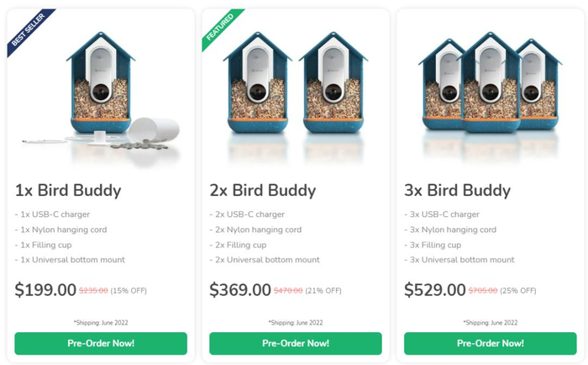Click Pre-Order Now for 1x Bird Buddy

click(101, 343)
